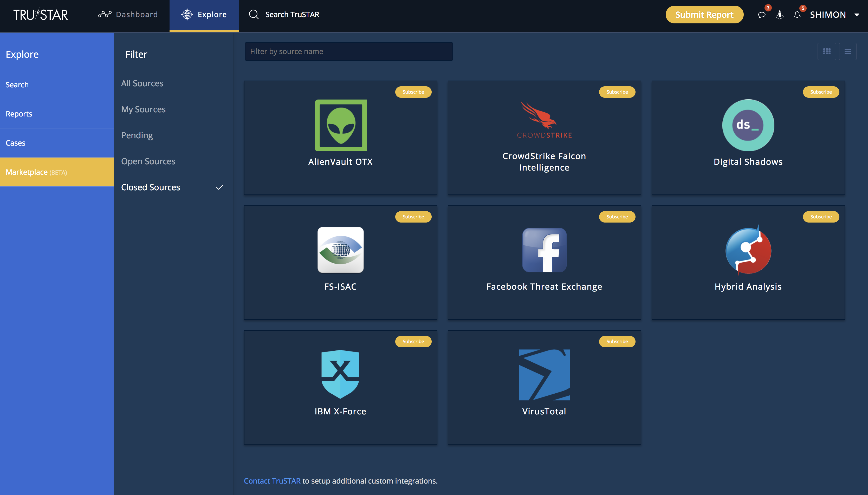Open the Dashboard tab
Screen dimensions: 868x495
click(128, 15)
